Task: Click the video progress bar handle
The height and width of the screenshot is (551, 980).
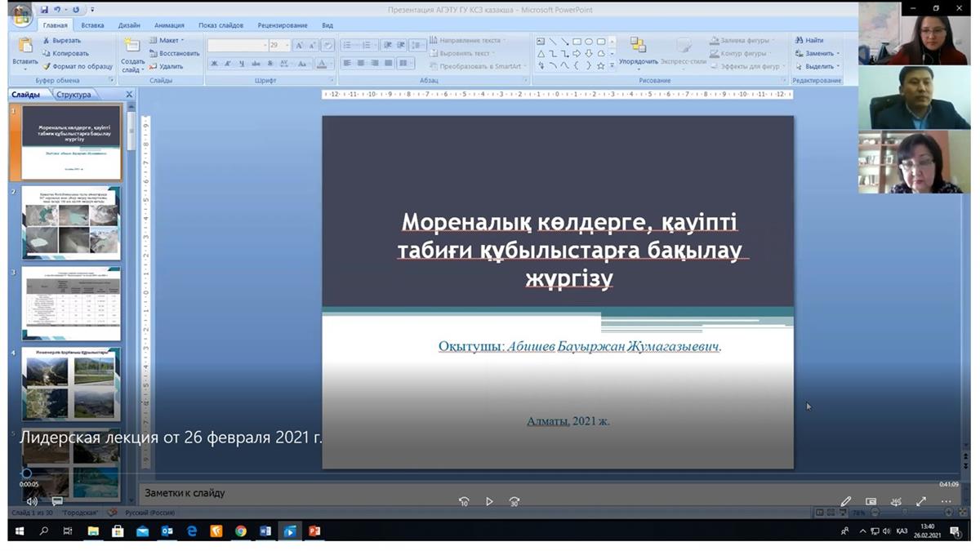Action: [x=26, y=473]
